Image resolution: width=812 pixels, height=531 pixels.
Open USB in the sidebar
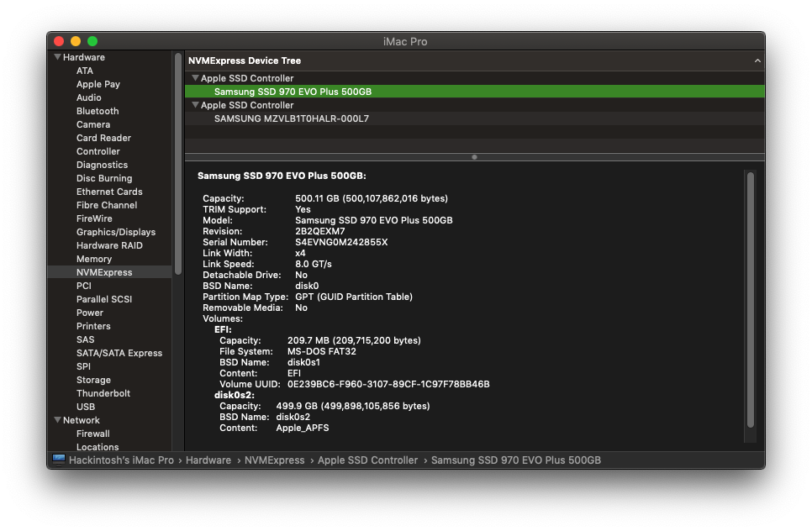[x=86, y=407]
